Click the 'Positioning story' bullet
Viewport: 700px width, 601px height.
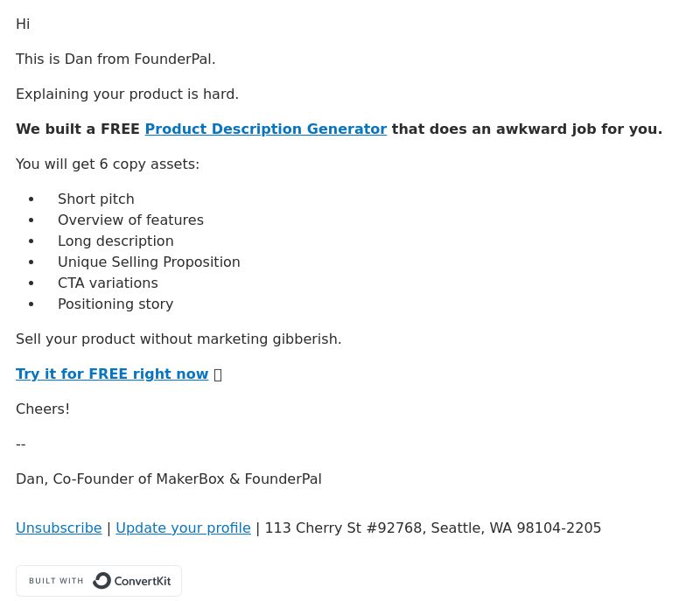tap(115, 304)
